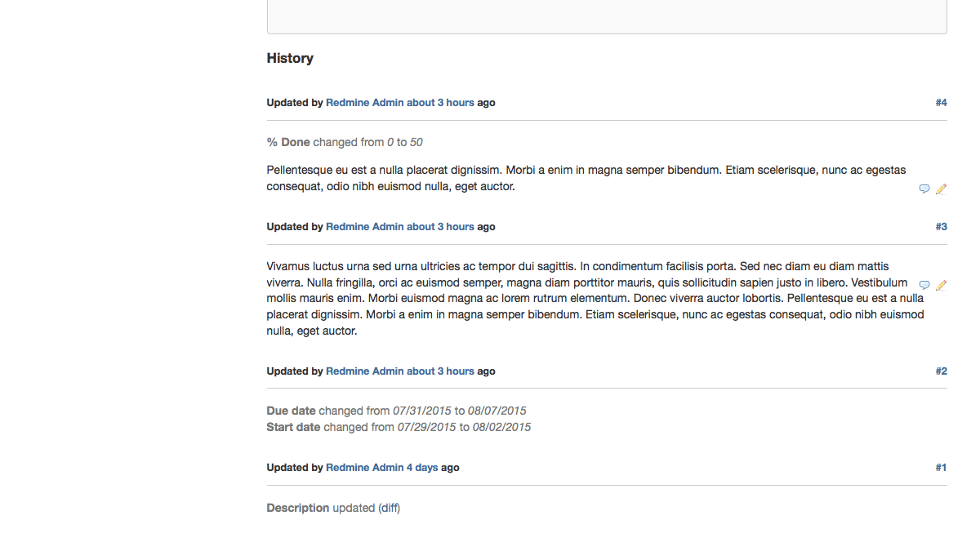The width and height of the screenshot is (980, 560).
Task: Open the #2 journal anchor link
Action: (x=941, y=371)
